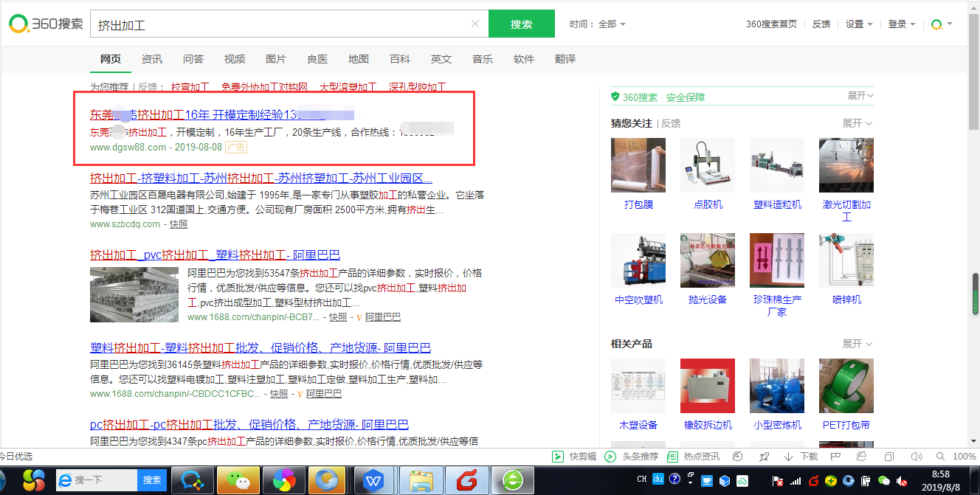Expand the 时间：全部 time filter
Image resolution: width=980 pixels, height=495 pixels.
pos(598,24)
